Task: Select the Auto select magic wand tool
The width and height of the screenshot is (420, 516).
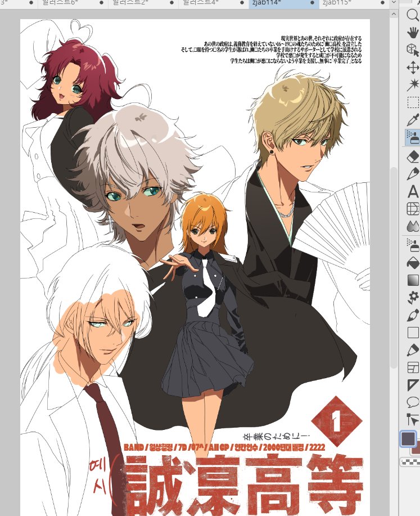Action: 413,85
